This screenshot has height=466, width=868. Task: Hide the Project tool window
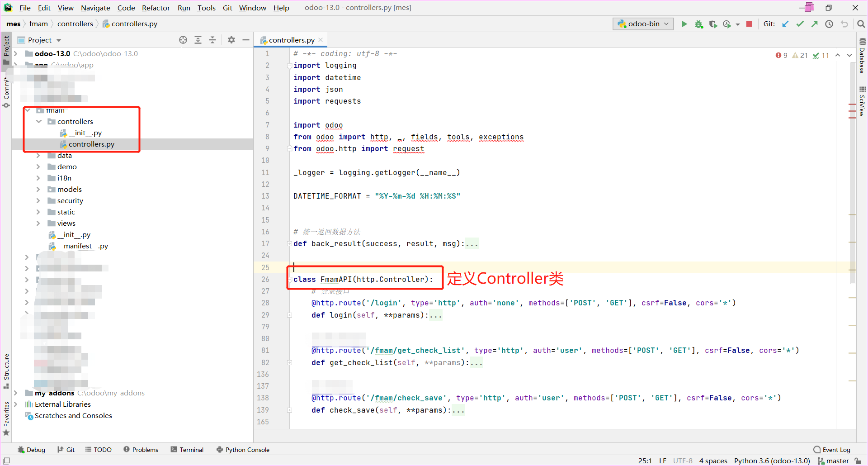(246, 40)
